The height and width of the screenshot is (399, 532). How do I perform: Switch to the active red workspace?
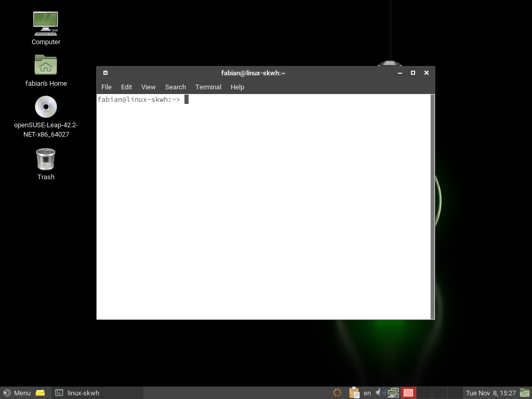click(408, 393)
